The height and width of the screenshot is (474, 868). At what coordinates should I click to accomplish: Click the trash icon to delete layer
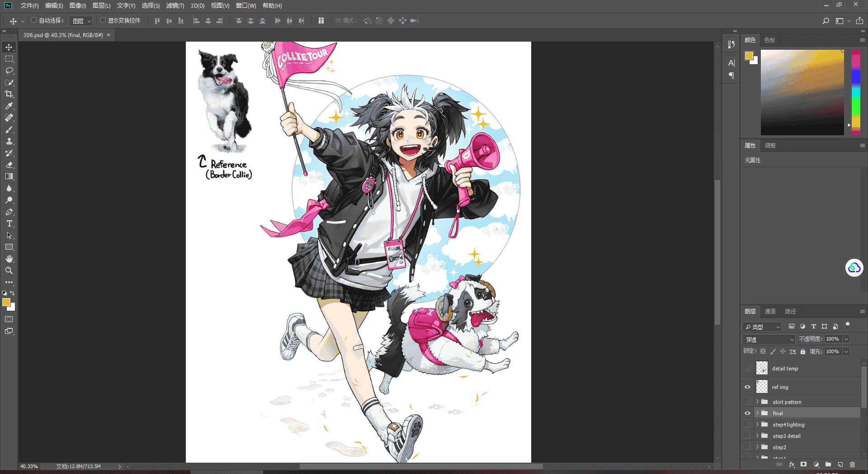pos(852,464)
